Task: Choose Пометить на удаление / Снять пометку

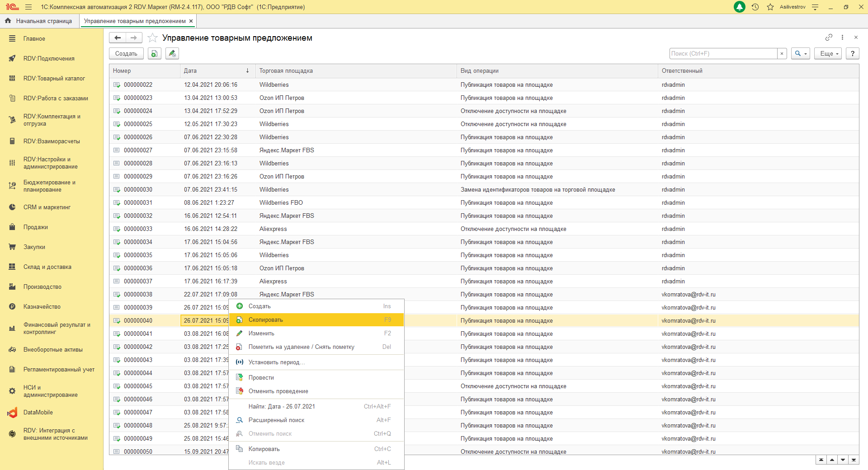Action: pyautogui.click(x=301, y=347)
